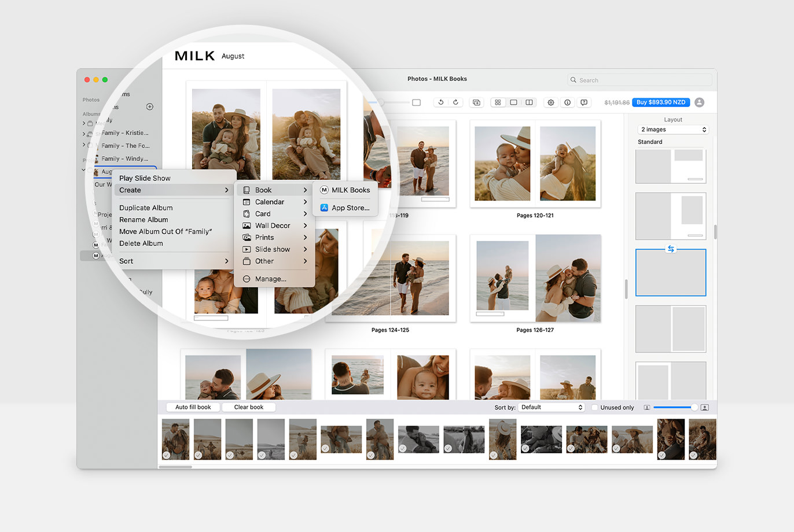
Task: Select Create in the context menu
Action: click(174, 190)
